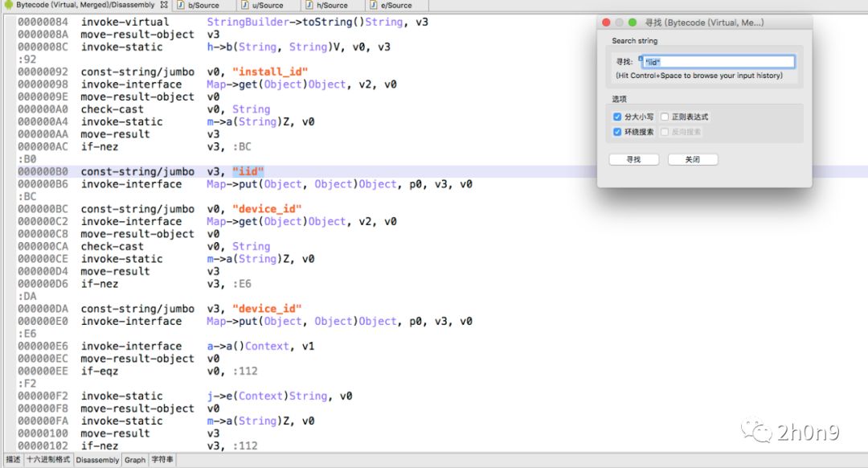Viewport: 868px width, 468px height.
Task: Click the highlighted "iid" string in disassembly
Action: click(248, 172)
